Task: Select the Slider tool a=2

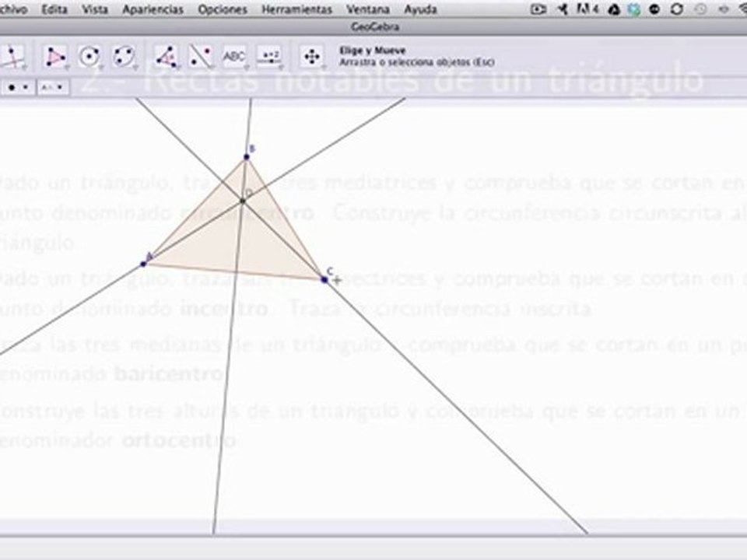Action: point(270,57)
